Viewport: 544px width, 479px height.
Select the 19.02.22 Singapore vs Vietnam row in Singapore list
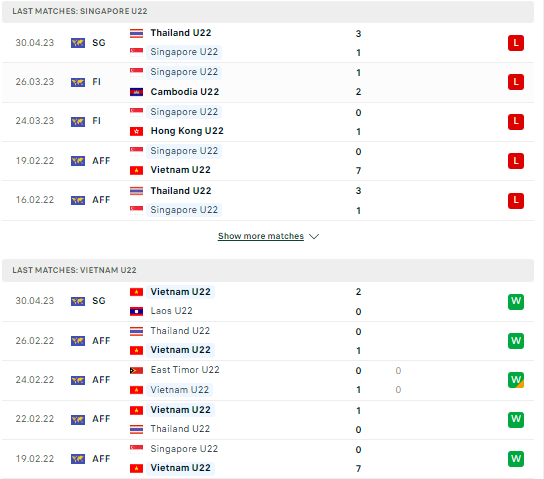coord(268,161)
